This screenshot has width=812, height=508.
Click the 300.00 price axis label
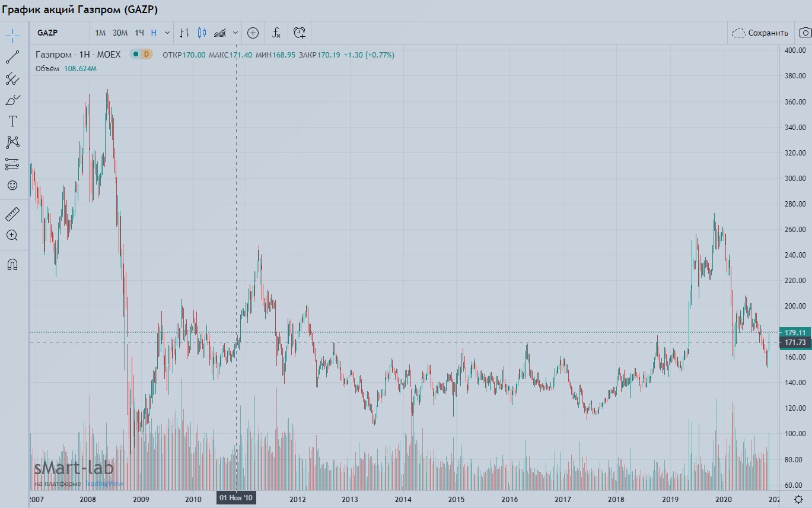point(795,178)
